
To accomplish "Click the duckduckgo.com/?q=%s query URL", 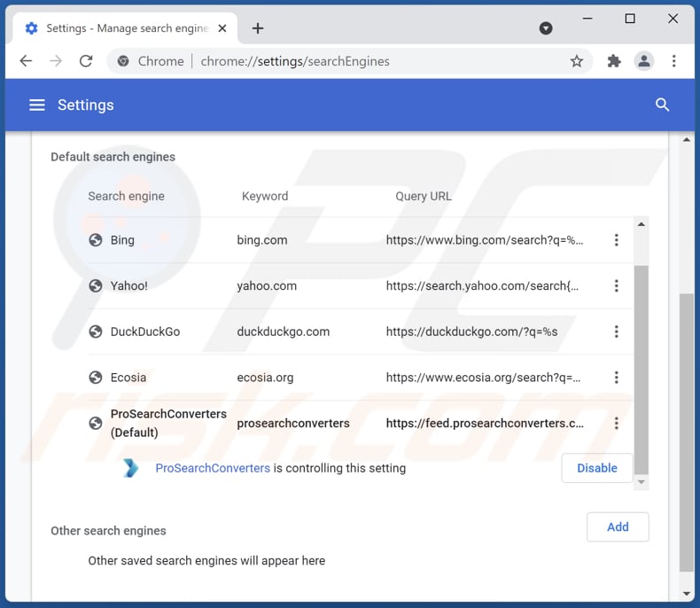I will tap(471, 331).
